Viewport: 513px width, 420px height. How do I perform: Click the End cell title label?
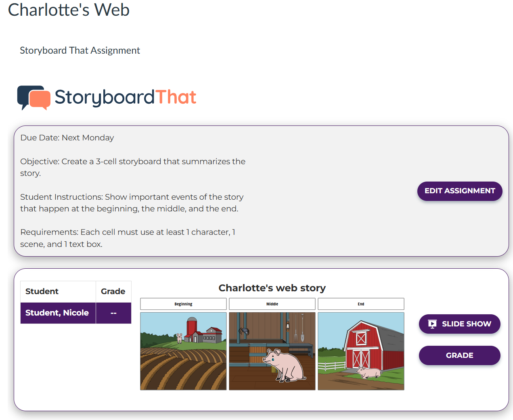(361, 304)
